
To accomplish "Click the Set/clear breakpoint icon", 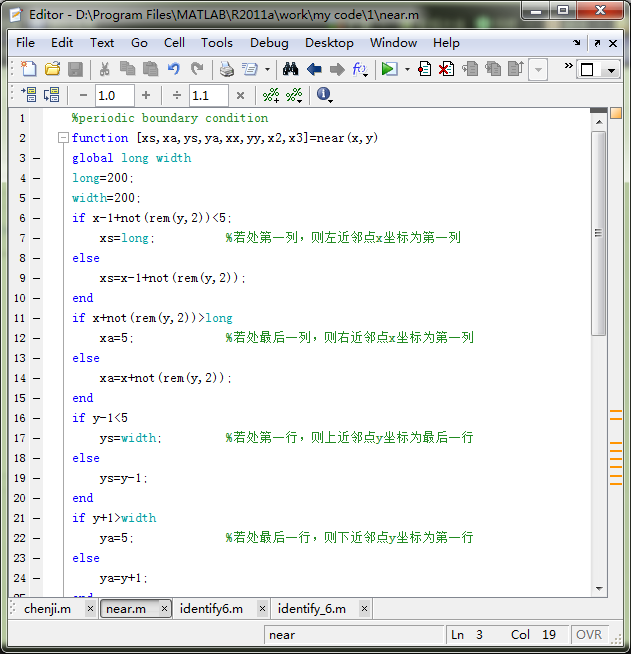I will pyautogui.click(x=425, y=69).
